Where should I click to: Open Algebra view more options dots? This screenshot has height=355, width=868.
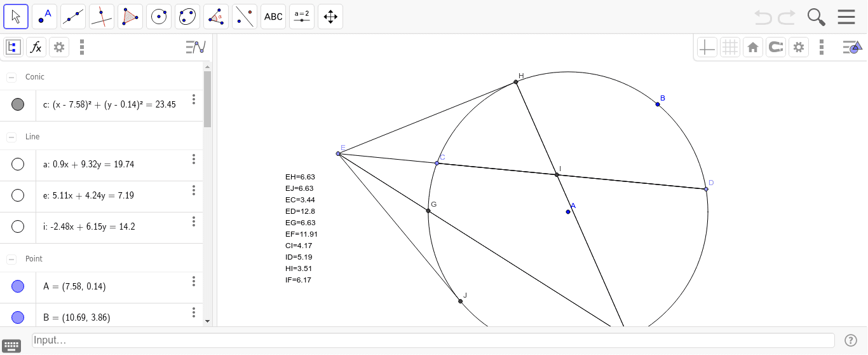82,47
